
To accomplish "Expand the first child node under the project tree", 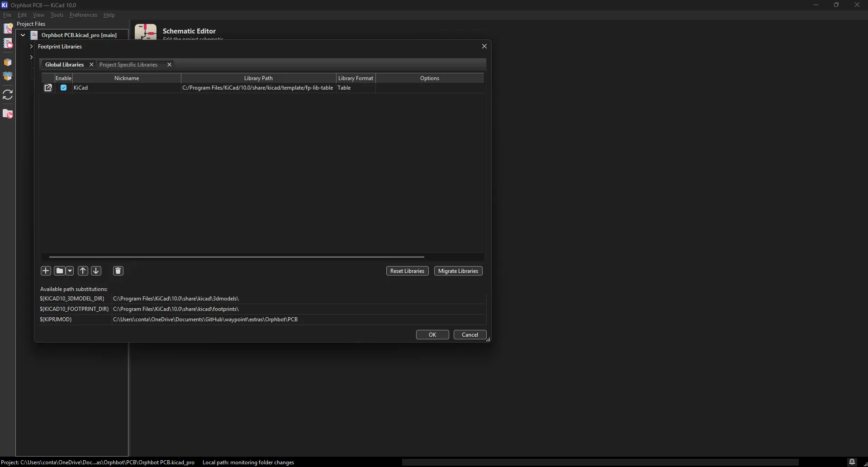I will [x=31, y=46].
